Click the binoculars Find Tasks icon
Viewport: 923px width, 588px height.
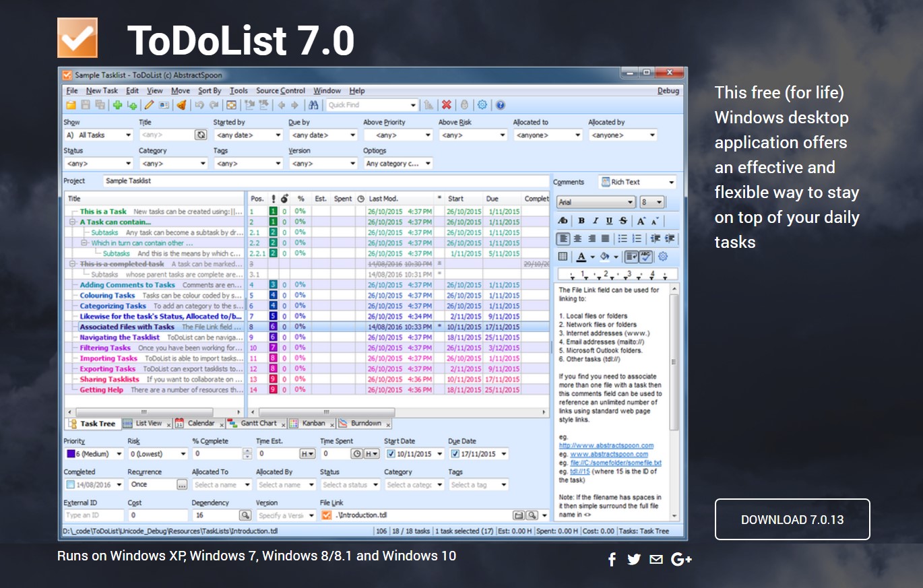coord(313,105)
